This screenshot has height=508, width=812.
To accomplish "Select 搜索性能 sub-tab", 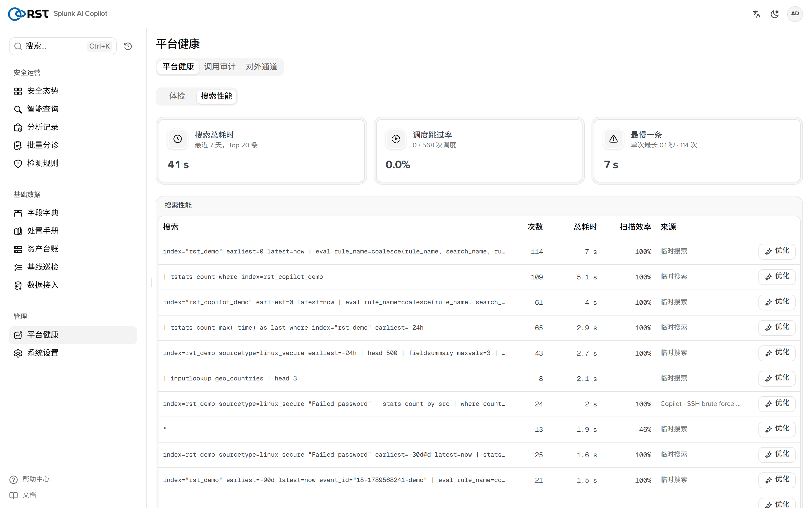I will click(x=217, y=96).
